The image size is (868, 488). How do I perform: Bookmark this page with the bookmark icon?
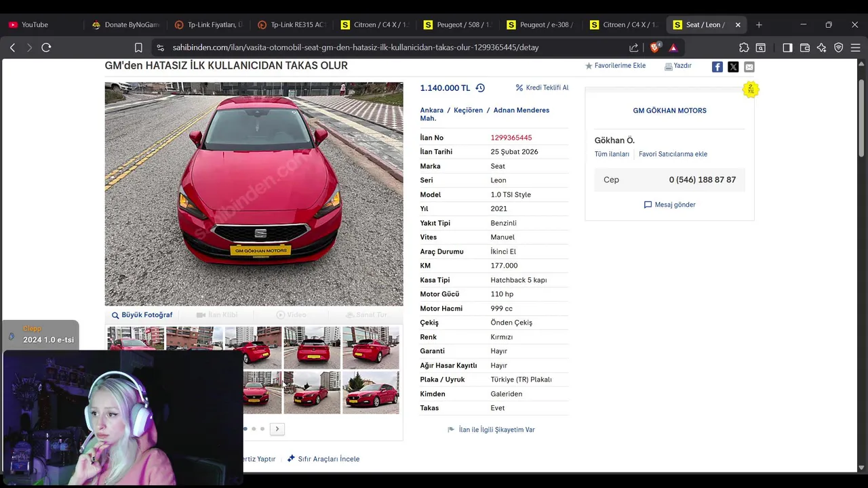(x=138, y=47)
